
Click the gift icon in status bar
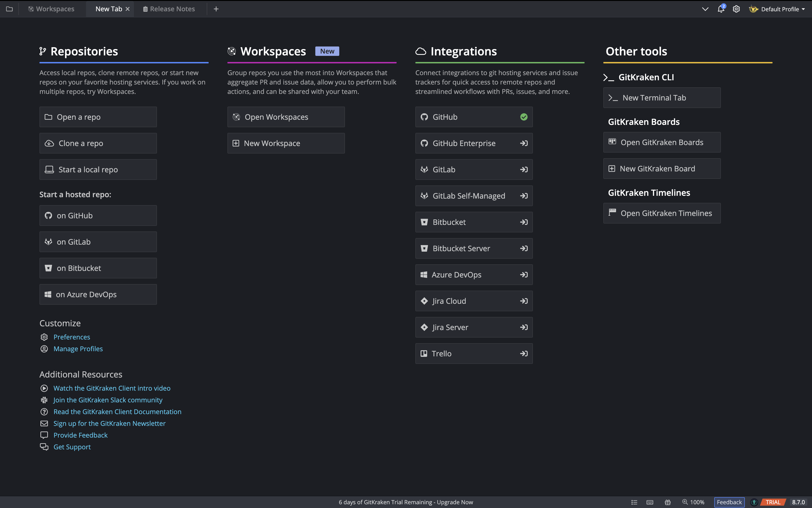[668, 502]
